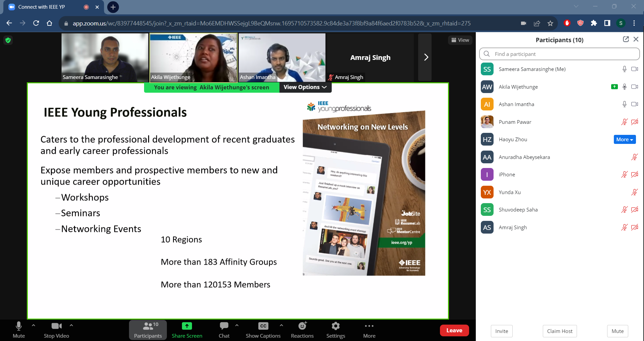644x341 pixels.
Task: Open caption options arrow beside Show Captions
Action: 281,325
